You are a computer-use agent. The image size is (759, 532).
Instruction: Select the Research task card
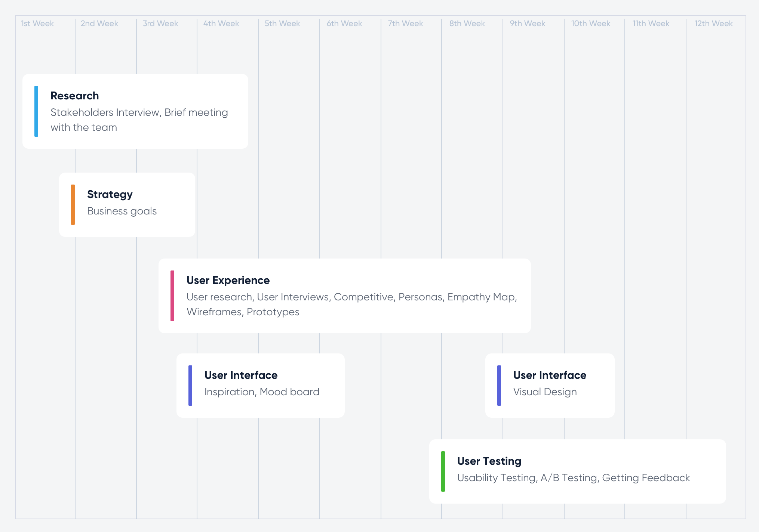pyautogui.click(x=135, y=111)
